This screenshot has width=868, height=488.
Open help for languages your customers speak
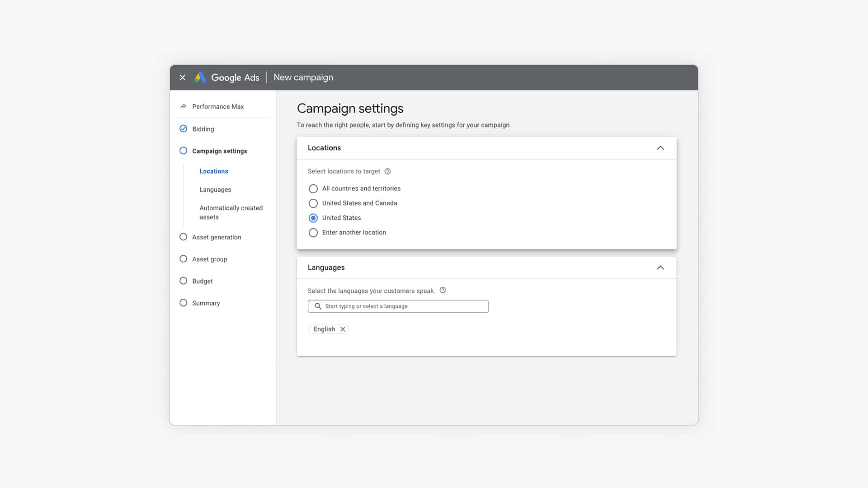point(443,291)
